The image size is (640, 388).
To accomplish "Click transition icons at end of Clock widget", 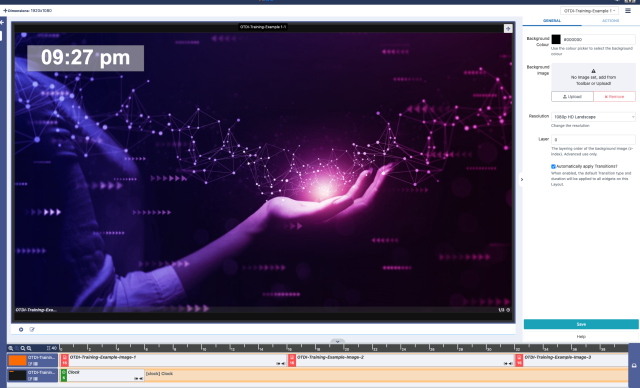I will 138,379.
